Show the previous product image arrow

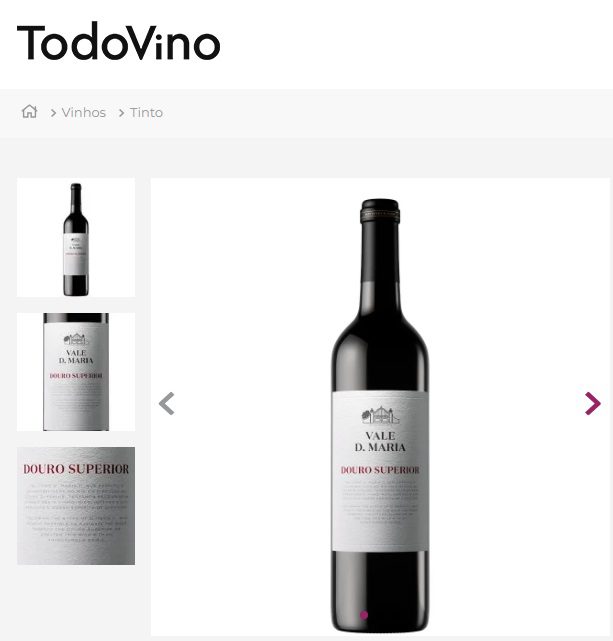pyautogui.click(x=167, y=403)
